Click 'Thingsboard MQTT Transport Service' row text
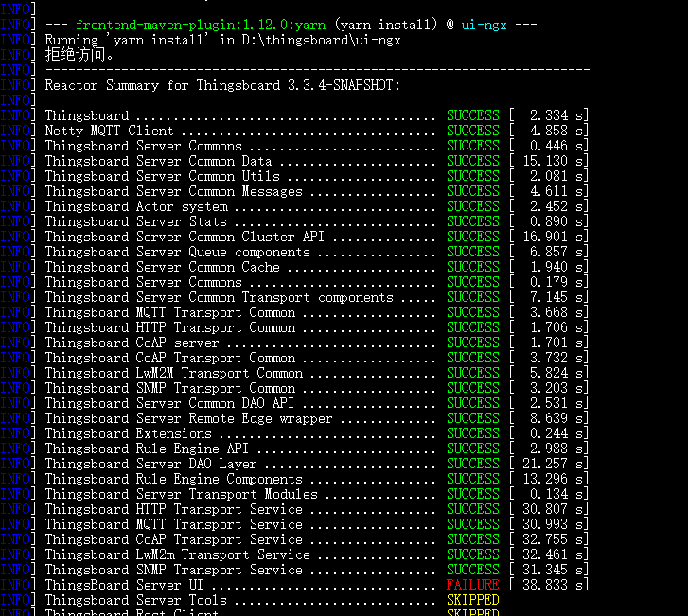This screenshot has width=688, height=616. [174, 524]
